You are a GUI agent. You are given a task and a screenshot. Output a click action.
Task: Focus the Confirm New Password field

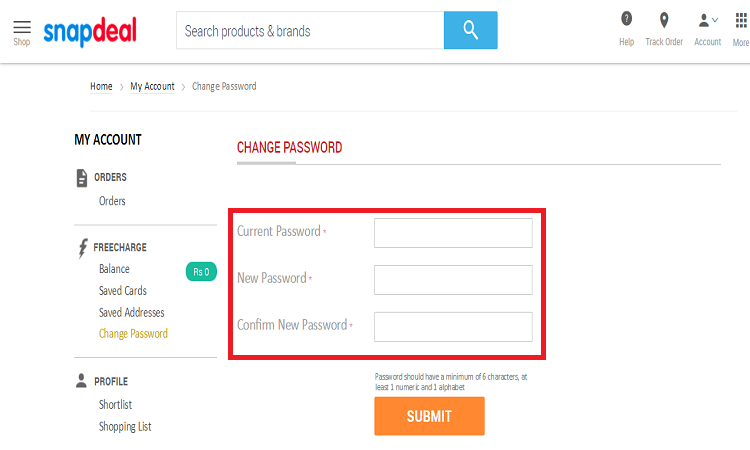(x=453, y=327)
